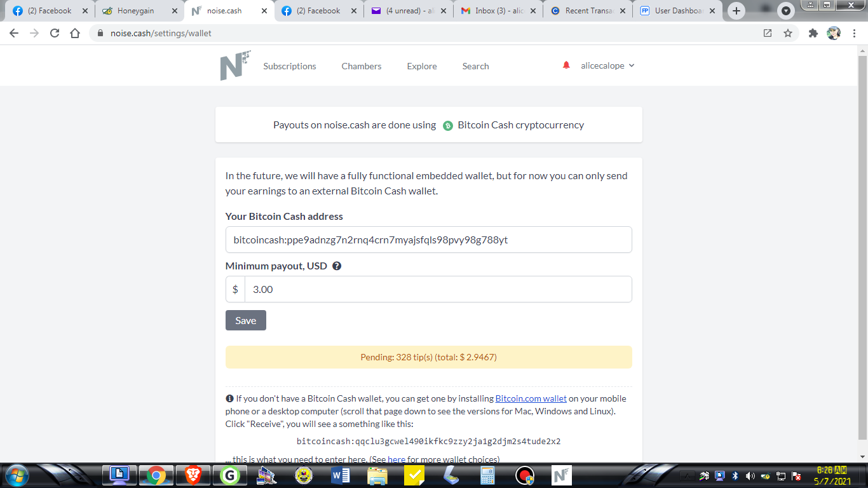Click the browser address bar URL

pos(161,33)
